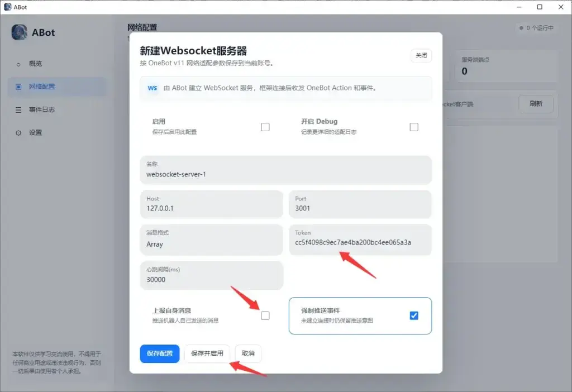Image resolution: width=572 pixels, height=392 pixels.
Task: Maximize the ABot window
Action: click(540, 7)
